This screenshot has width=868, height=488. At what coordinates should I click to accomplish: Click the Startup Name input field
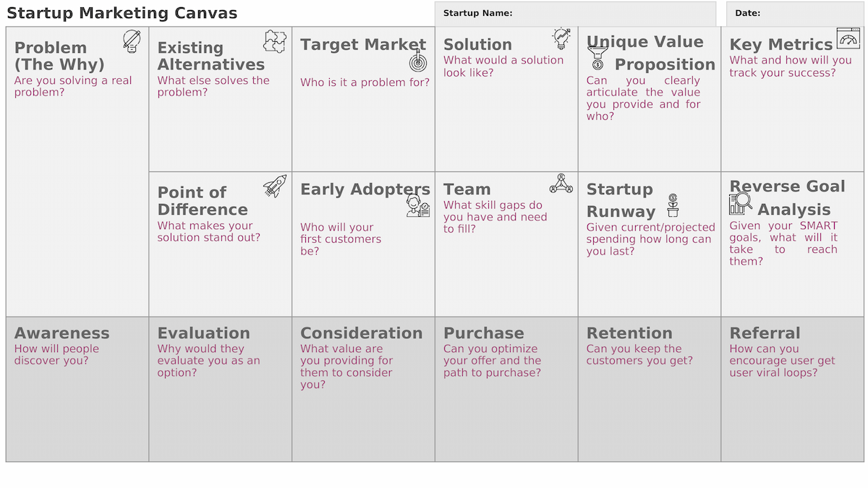pyautogui.click(x=575, y=14)
